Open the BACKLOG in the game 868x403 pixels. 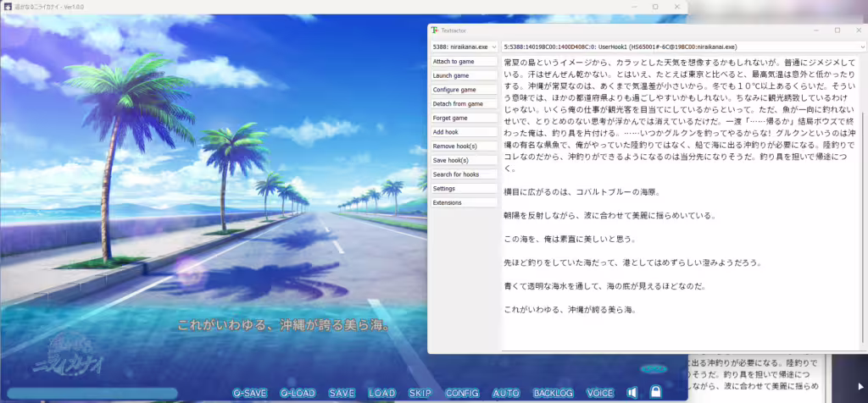tap(553, 393)
